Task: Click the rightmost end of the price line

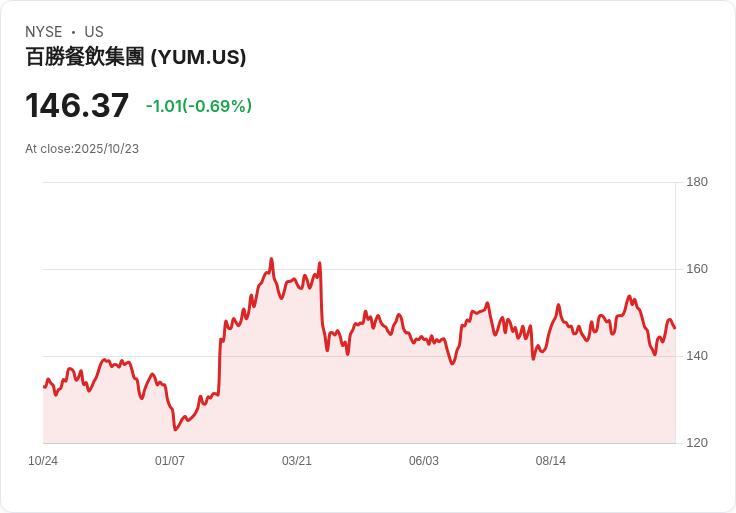Action: 675,328
